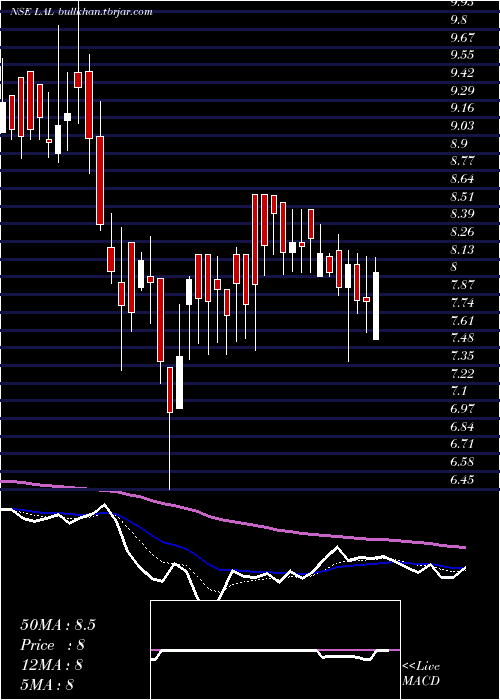Click the 8.77 price axis label
Viewport: 500px width, 700px height.
[462, 161]
